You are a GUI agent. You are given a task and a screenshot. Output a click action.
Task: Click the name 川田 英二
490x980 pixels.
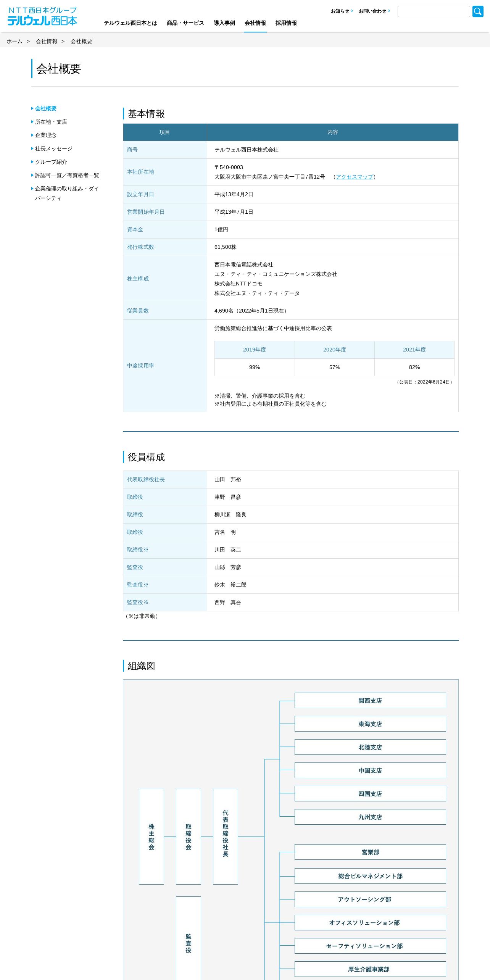coord(228,550)
